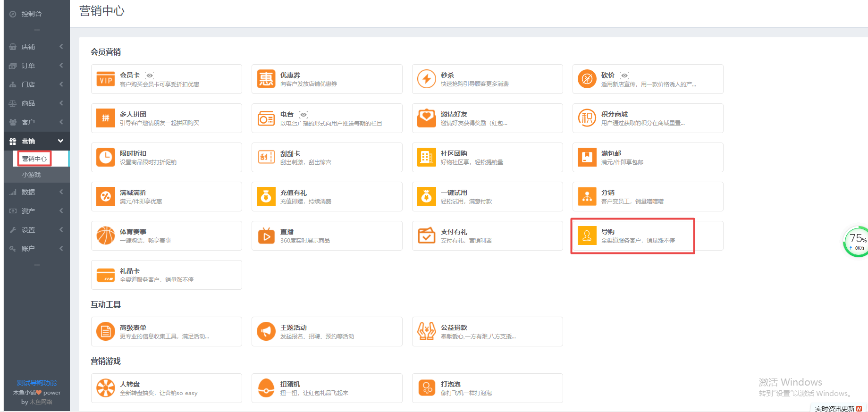Expand the 账户 sidebar menu arrow
Viewport: 868px width, 412px height.
pyautogui.click(x=61, y=249)
